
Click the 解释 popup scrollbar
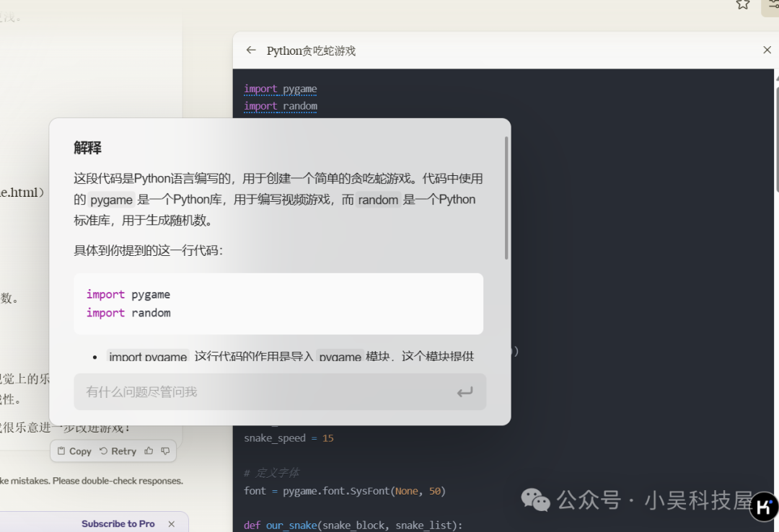click(x=506, y=198)
